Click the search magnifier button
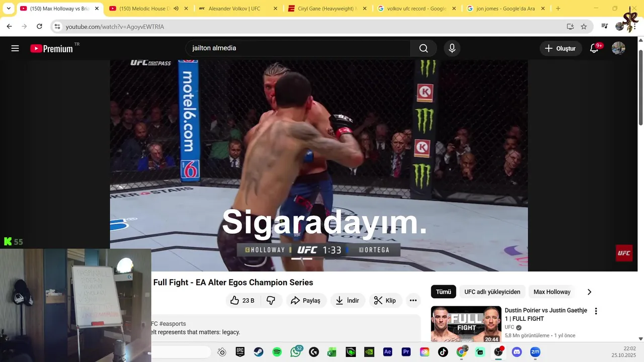 (424, 48)
